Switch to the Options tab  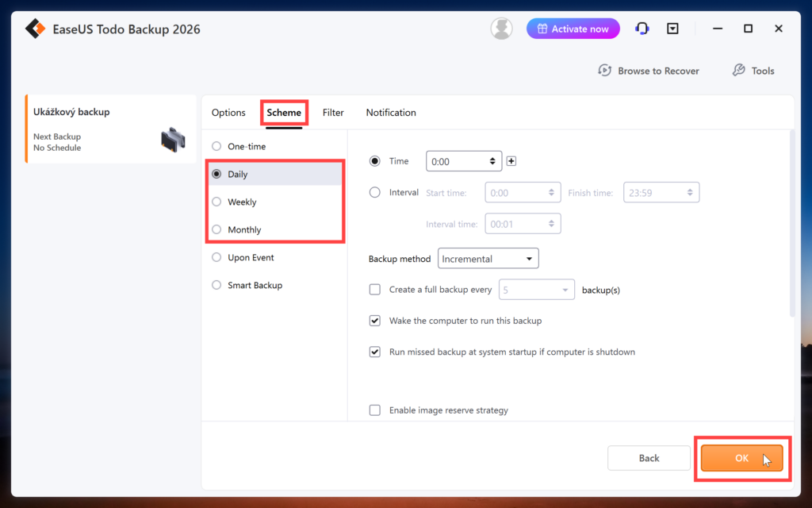pos(228,113)
